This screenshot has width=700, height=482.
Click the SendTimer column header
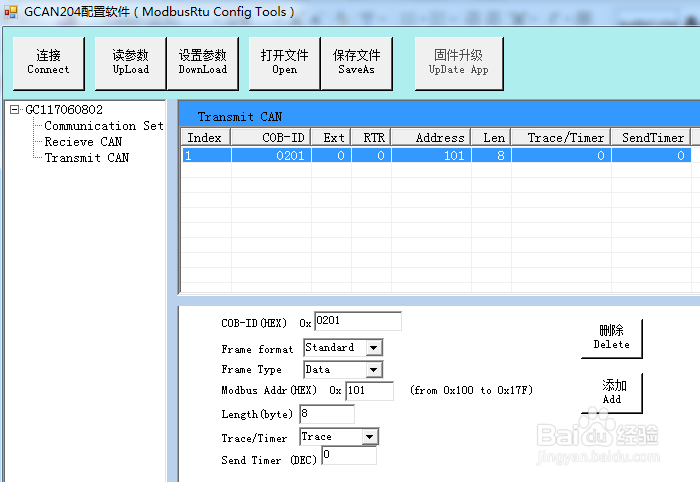tap(651, 137)
